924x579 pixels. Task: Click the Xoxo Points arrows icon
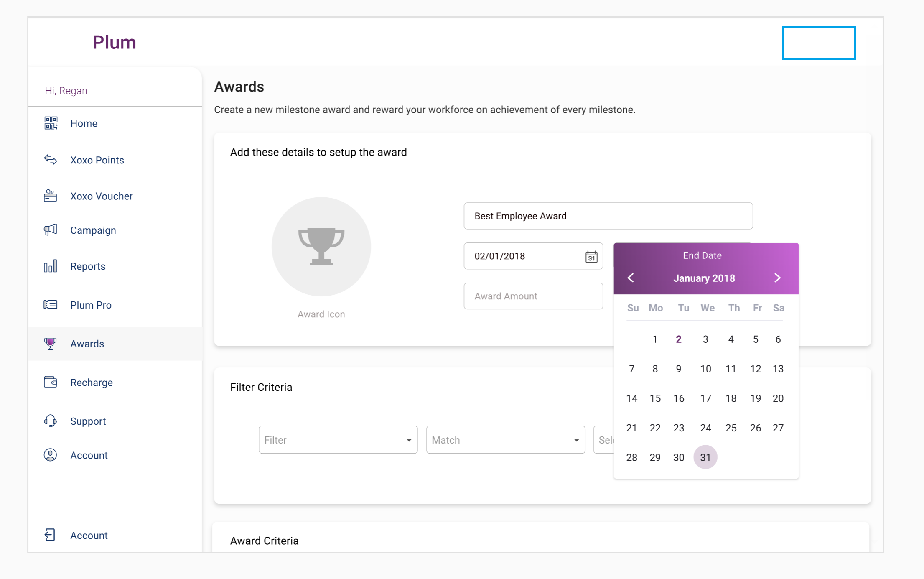[x=51, y=160]
